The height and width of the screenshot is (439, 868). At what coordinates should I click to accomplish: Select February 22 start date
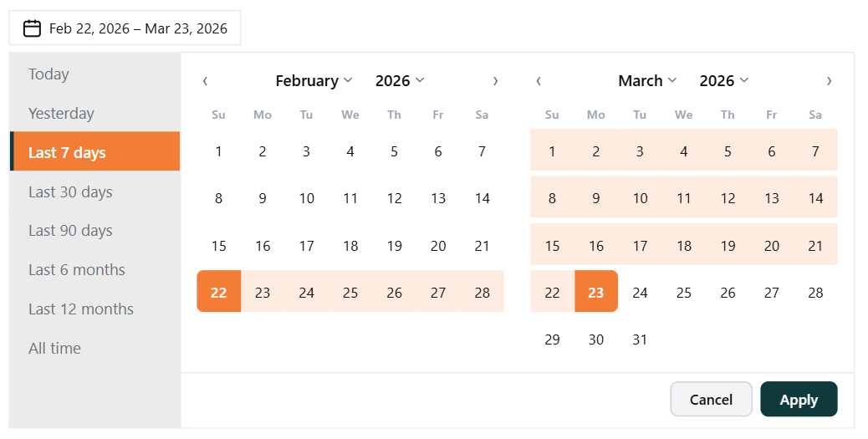(x=219, y=293)
